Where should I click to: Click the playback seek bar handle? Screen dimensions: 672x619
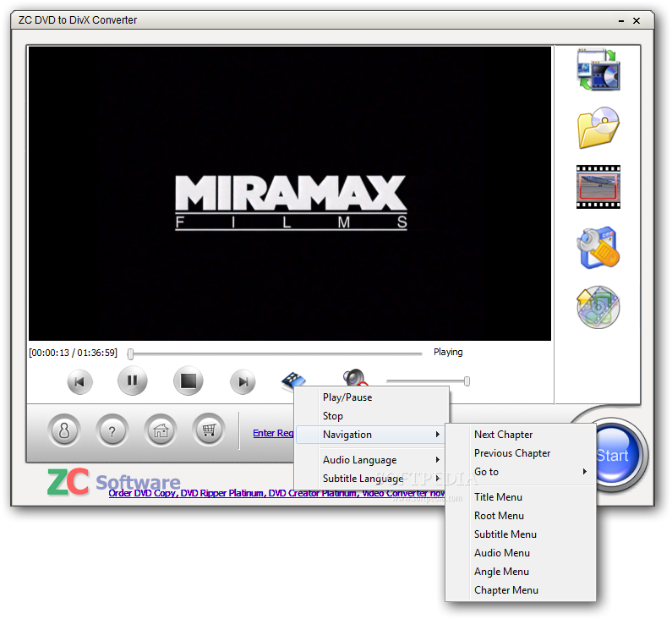[x=131, y=353]
